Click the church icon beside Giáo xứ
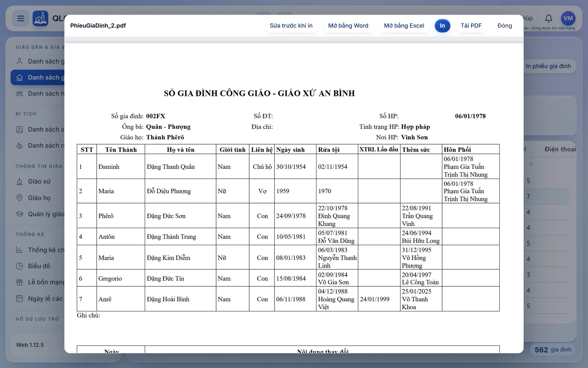Viewport: 588px width, 368px height. tap(19, 181)
